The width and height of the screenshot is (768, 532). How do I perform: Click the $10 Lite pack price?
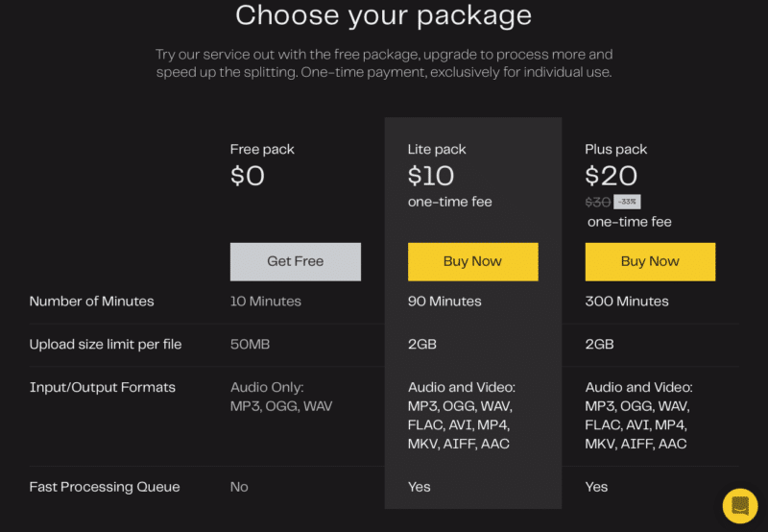(431, 176)
